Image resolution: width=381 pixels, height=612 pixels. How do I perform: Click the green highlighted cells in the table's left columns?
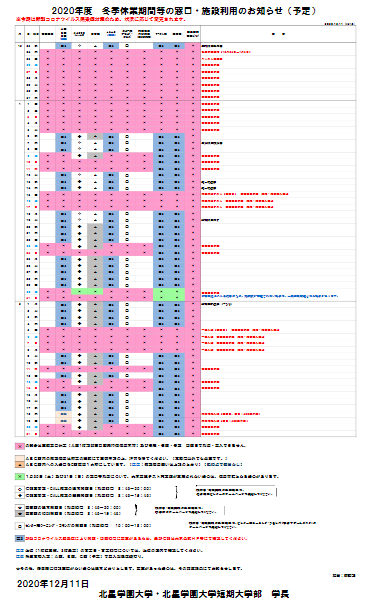[87, 292]
